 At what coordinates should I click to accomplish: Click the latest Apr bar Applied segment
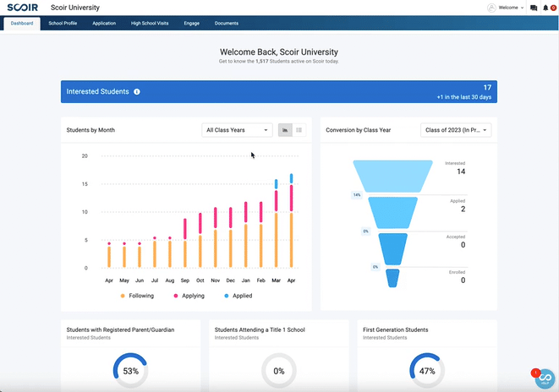click(x=292, y=179)
